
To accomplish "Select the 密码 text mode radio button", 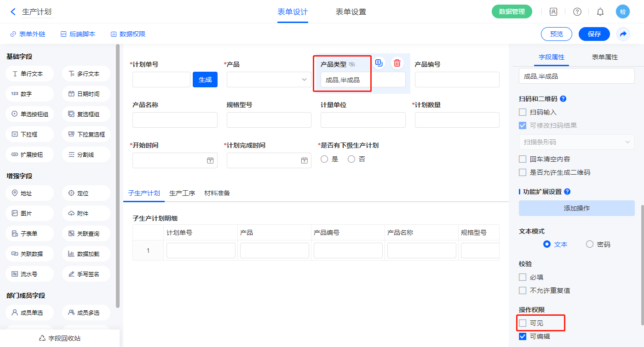I will 590,245.
